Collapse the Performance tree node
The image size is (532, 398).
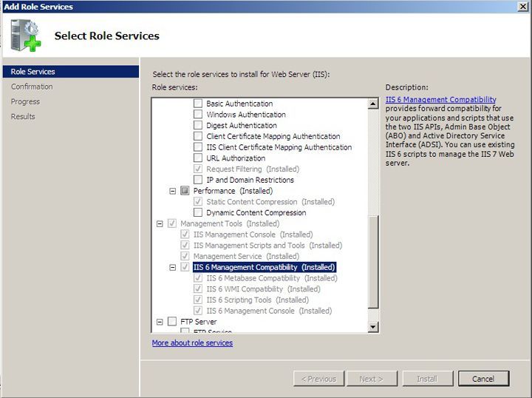click(173, 191)
